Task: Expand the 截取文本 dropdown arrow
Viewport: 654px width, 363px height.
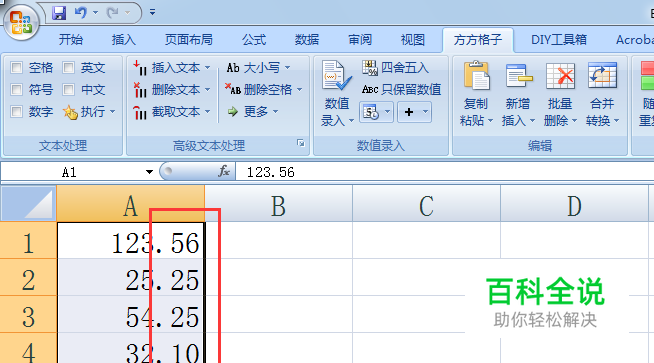Action: click(x=207, y=111)
